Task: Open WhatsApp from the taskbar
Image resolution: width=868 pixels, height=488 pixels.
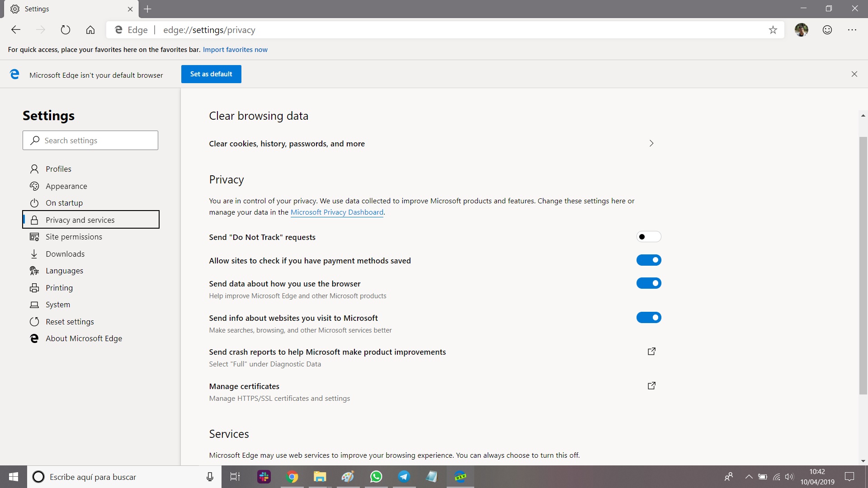Action: [x=376, y=477]
